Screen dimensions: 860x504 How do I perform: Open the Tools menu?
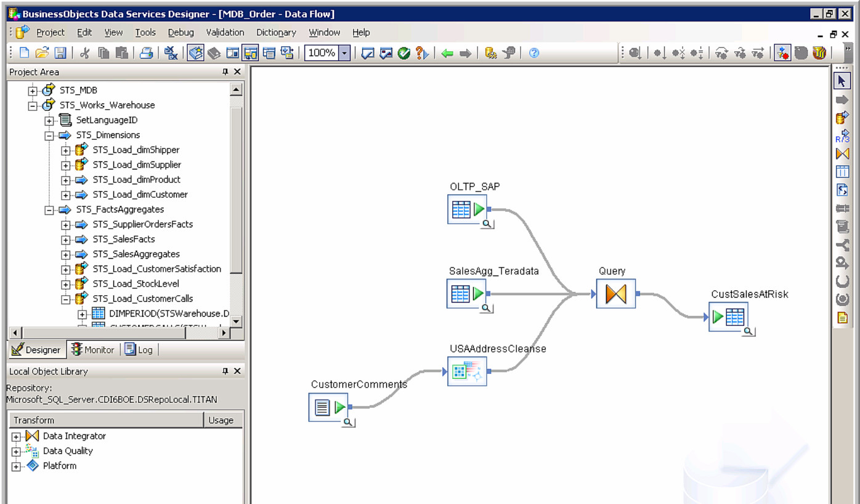(x=145, y=32)
